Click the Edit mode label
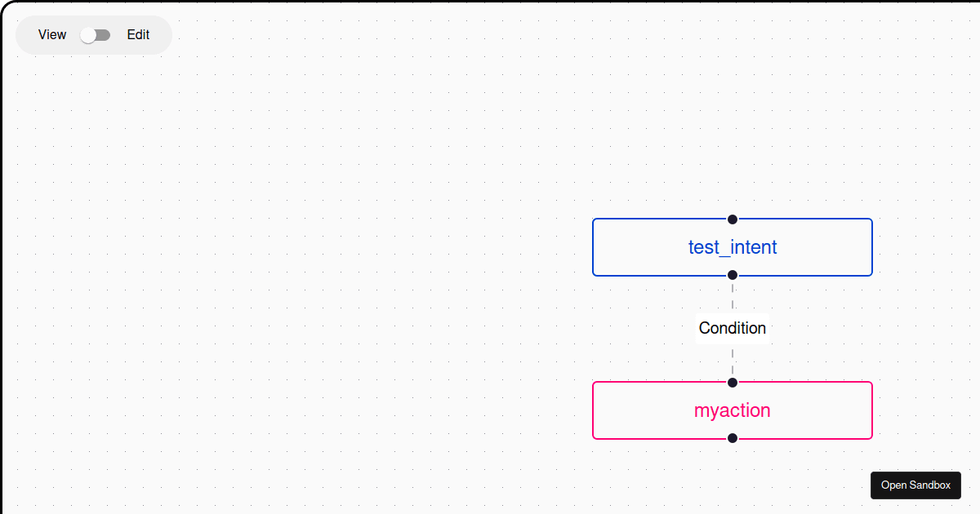This screenshot has width=980, height=514. [x=137, y=34]
